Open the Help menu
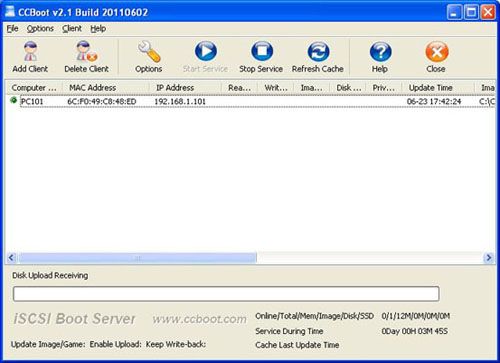This screenshot has width=500, height=363. pyautogui.click(x=98, y=29)
